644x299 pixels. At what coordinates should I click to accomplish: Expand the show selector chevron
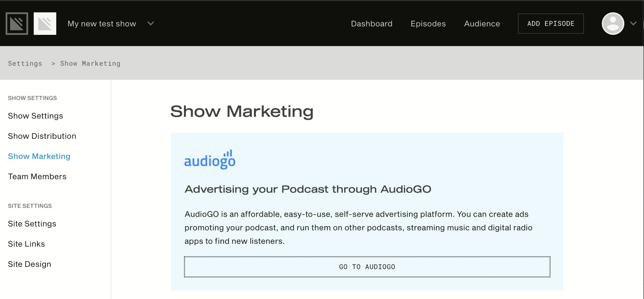(x=151, y=24)
